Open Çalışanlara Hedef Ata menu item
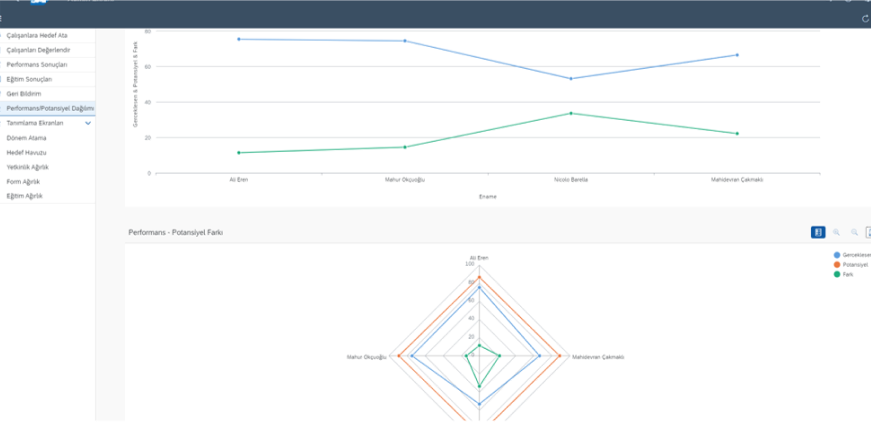 click(48, 36)
